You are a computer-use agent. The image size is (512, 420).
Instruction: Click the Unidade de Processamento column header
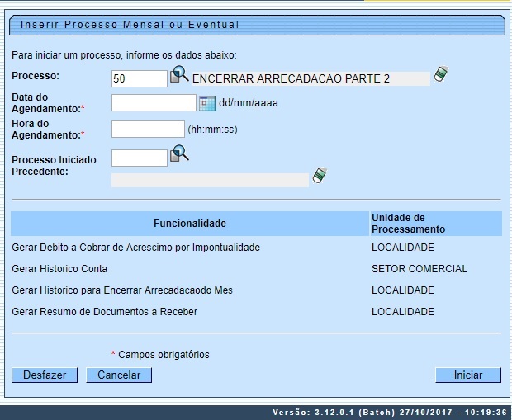(408, 224)
